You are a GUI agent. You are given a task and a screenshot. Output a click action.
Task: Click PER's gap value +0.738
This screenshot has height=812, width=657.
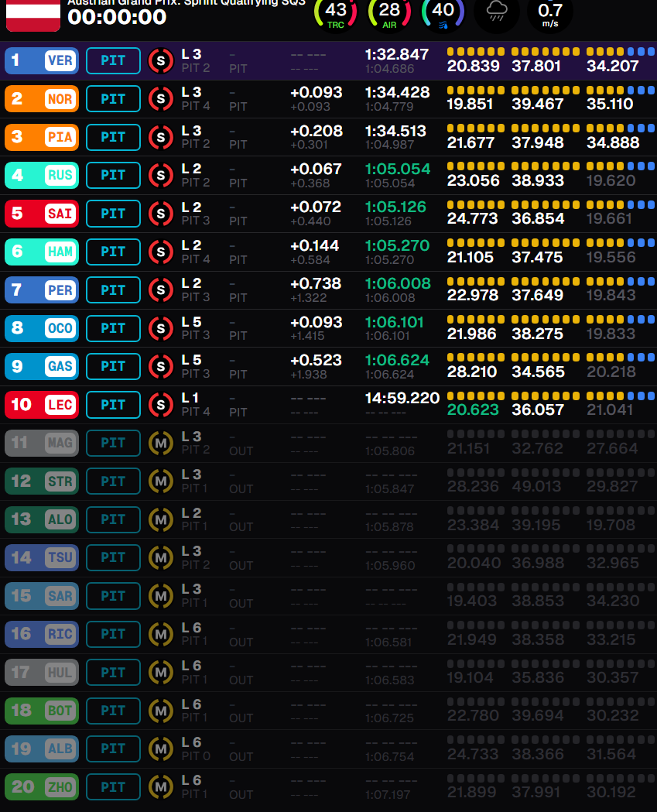click(x=316, y=284)
